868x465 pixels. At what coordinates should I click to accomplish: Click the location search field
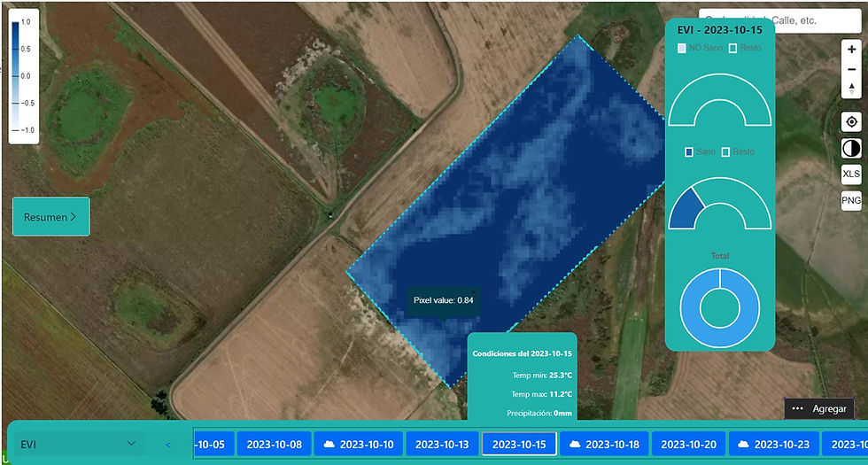[x=779, y=20]
